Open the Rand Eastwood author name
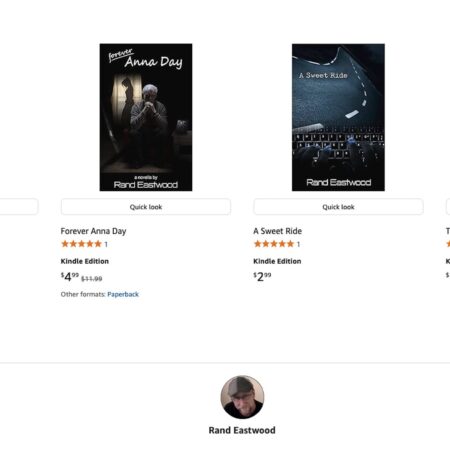 pos(242,430)
